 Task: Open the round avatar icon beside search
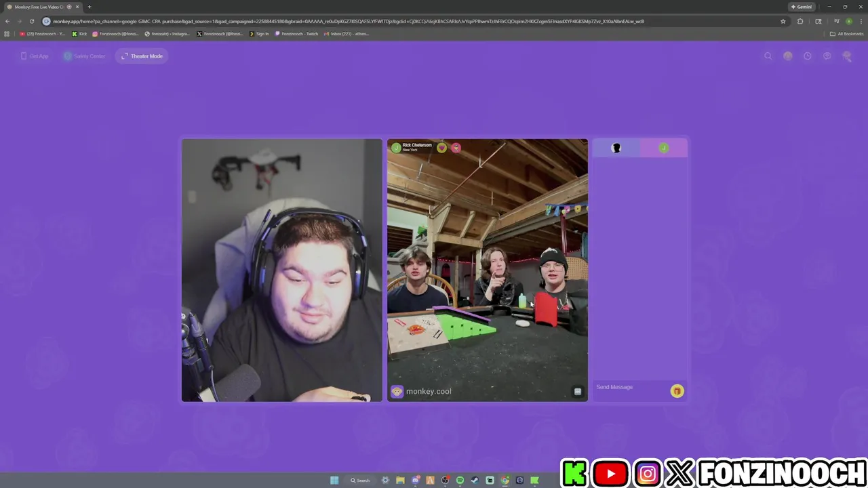pyautogui.click(x=787, y=56)
